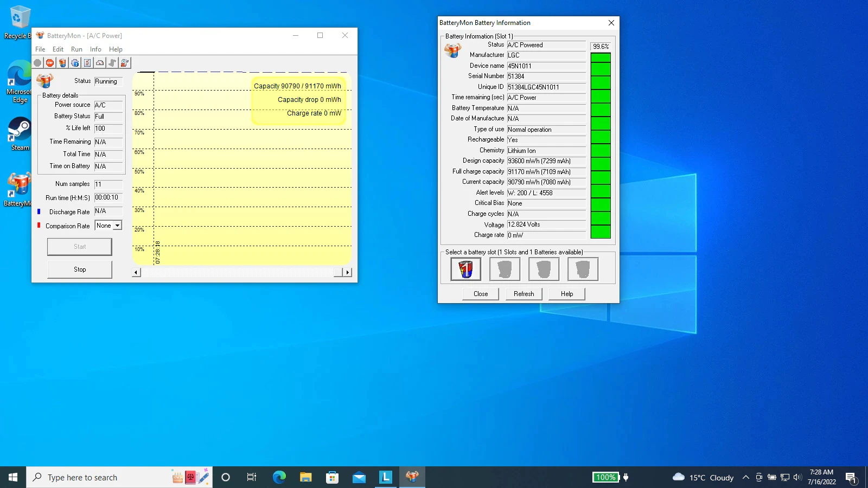Open the Edit menu

58,49
